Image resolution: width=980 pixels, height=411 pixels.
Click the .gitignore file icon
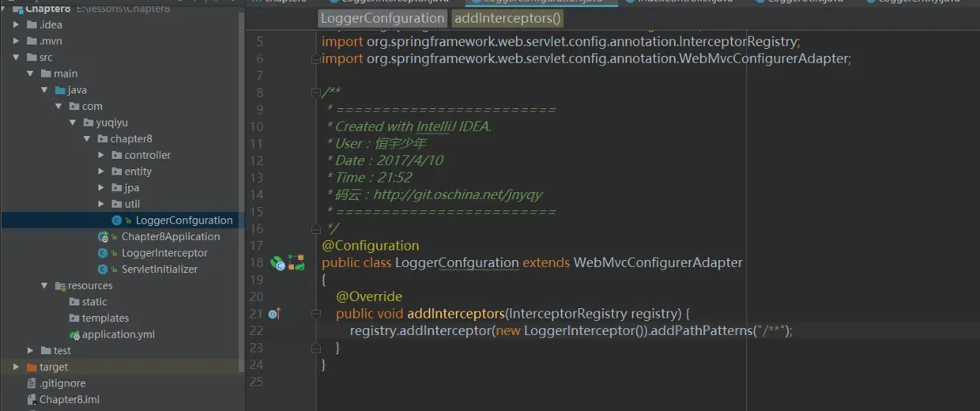click(32, 383)
